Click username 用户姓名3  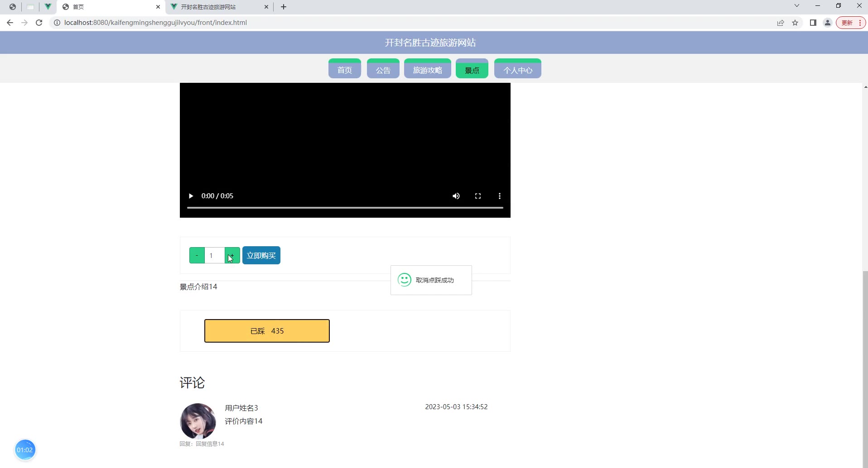point(241,408)
